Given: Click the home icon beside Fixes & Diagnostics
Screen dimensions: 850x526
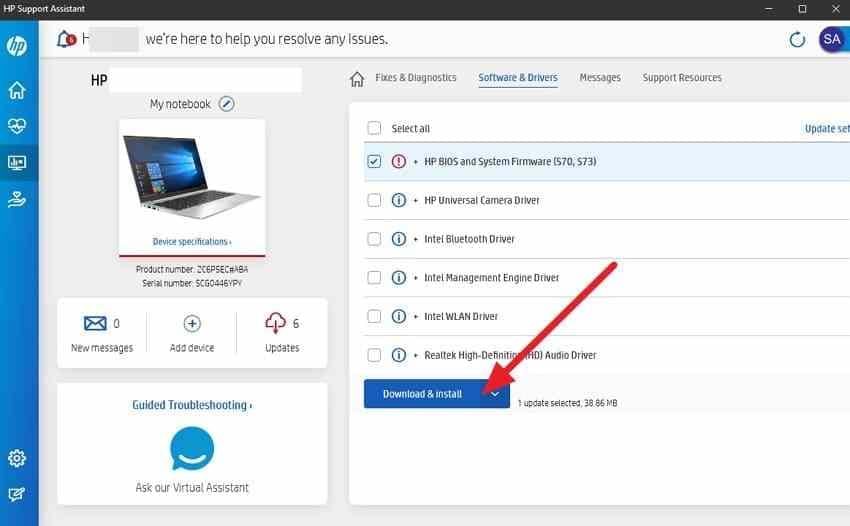Looking at the screenshot, I should pos(357,79).
